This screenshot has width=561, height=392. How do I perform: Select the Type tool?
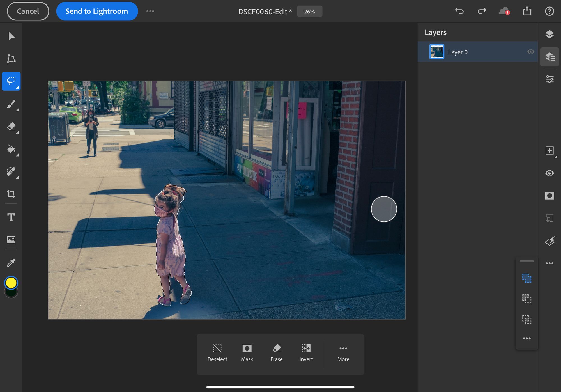[11, 217]
